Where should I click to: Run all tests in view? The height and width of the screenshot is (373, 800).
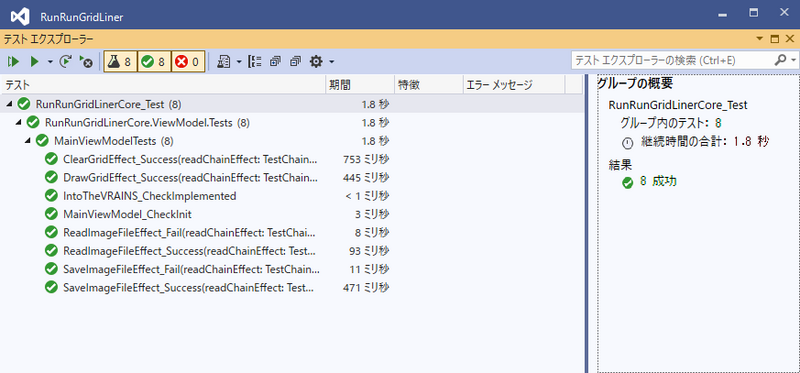point(13,62)
